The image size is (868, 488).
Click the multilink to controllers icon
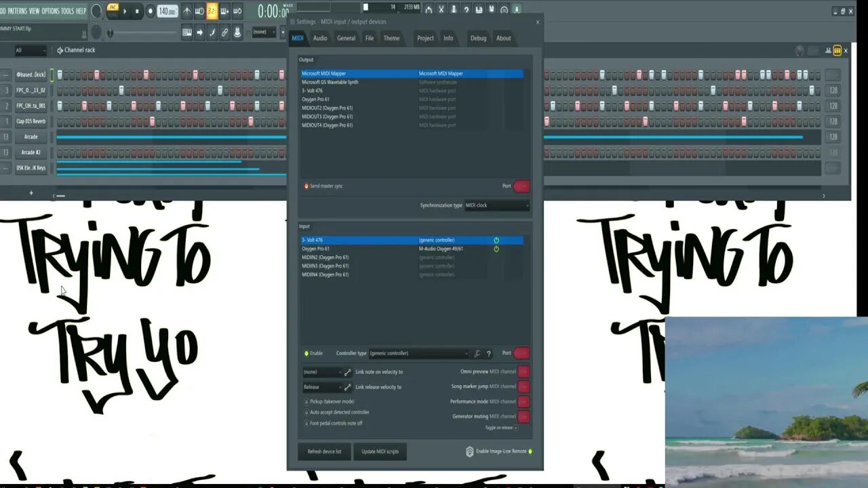(x=224, y=32)
